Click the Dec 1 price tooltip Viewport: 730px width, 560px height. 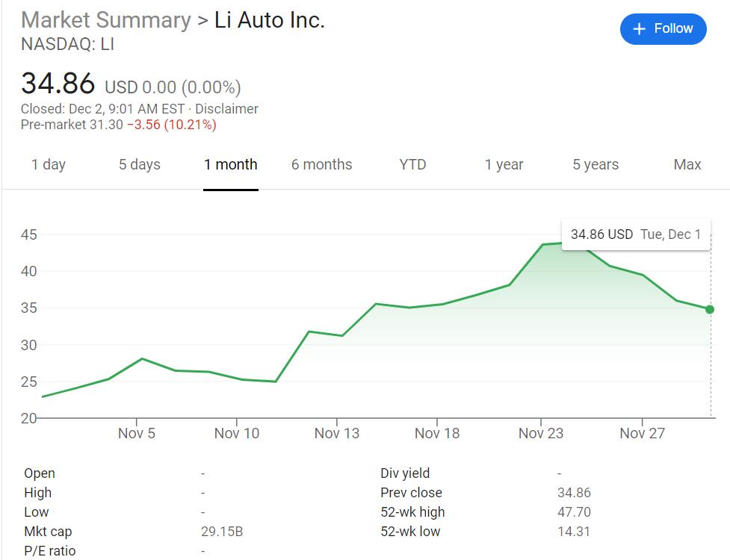click(636, 234)
